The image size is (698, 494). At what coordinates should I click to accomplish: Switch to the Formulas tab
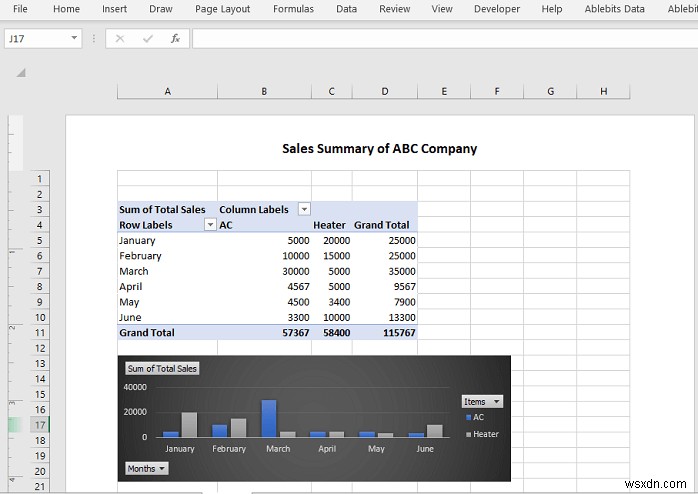(x=293, y=9)
